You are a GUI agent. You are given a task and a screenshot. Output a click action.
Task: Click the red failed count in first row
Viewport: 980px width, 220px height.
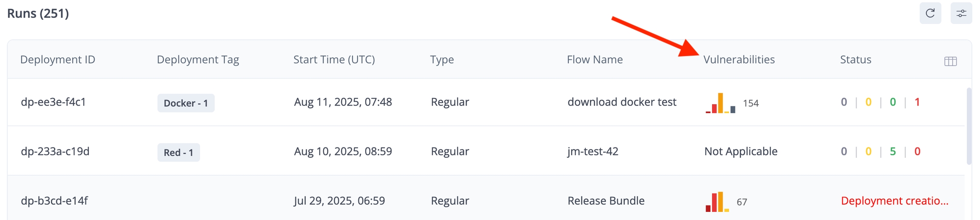(917, 102)
